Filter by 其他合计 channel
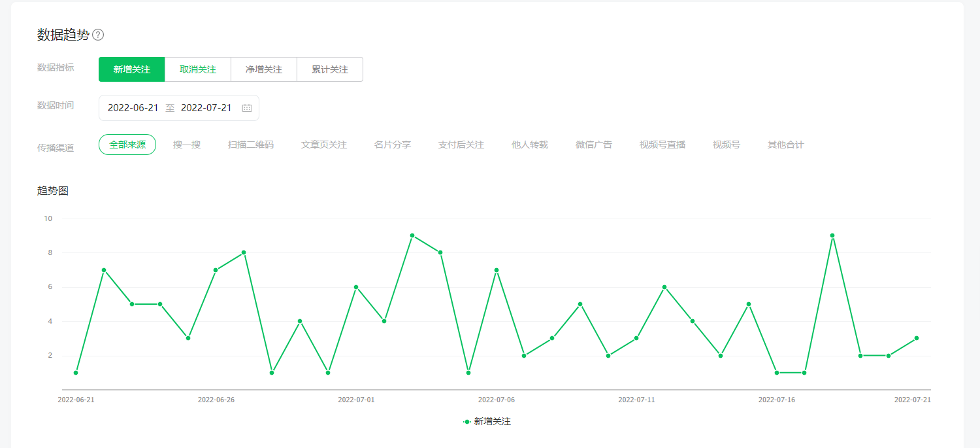Image resolution: width=980 pixels, height=448 pixels. coord(786,145)
